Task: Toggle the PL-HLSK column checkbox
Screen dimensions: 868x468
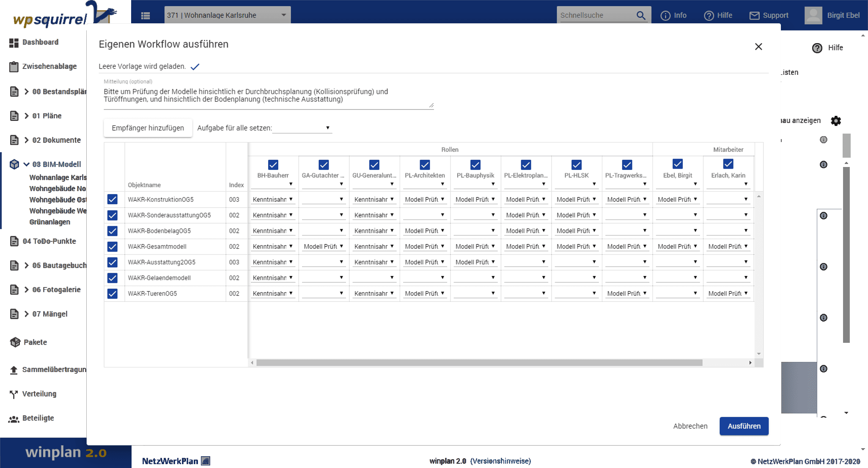Action: coord(577,164)
